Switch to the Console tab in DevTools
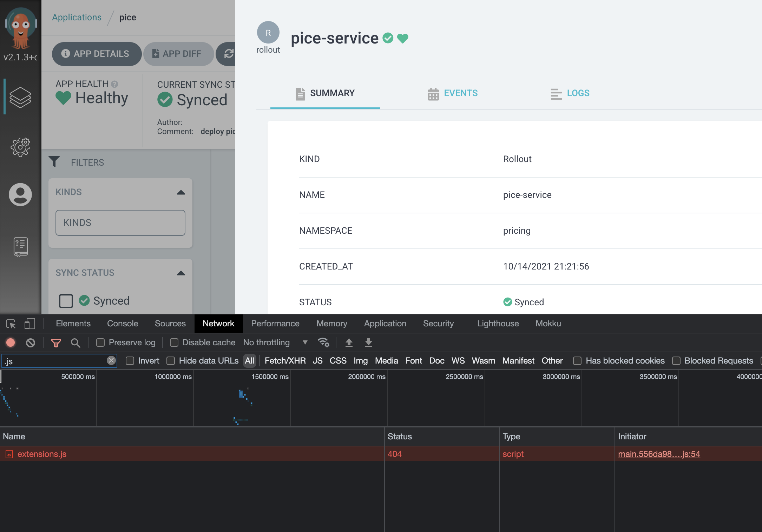 click(122, 323)
